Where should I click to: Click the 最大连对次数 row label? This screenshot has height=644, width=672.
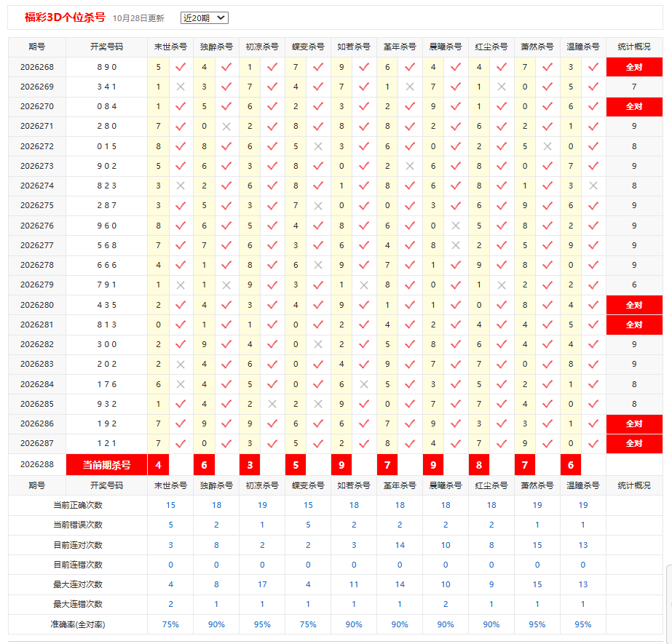[78, 584]
